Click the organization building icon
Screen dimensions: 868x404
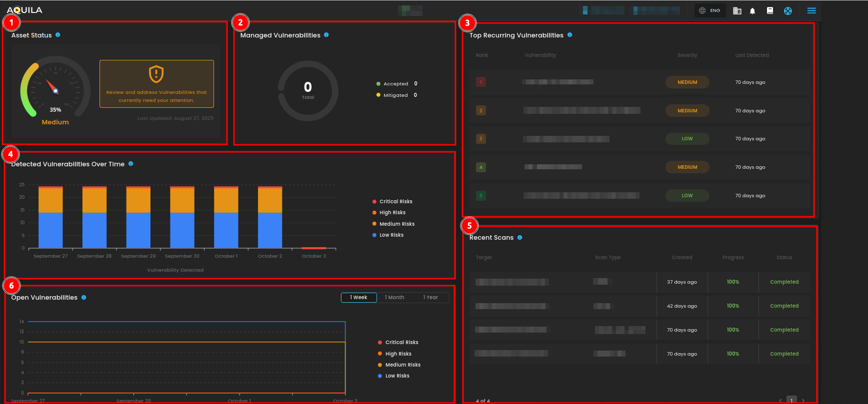click(737, 10)
